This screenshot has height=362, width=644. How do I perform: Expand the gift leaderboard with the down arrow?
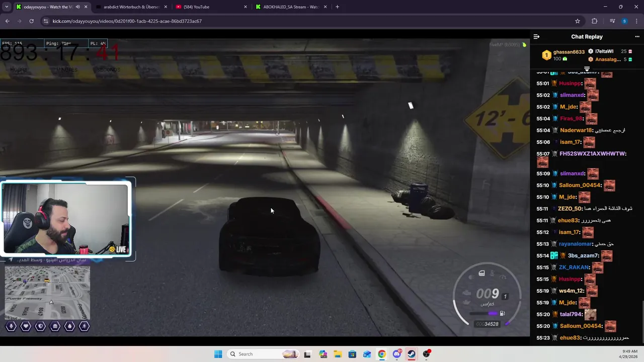[x=587, y=69]
